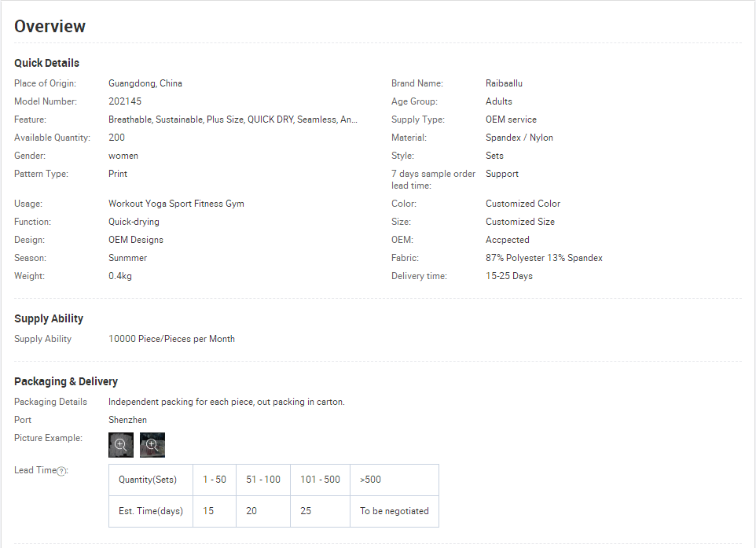Click the 'Accpected' OEM value
Viewport: 756px width, 548px height.
tap(507, 240)
